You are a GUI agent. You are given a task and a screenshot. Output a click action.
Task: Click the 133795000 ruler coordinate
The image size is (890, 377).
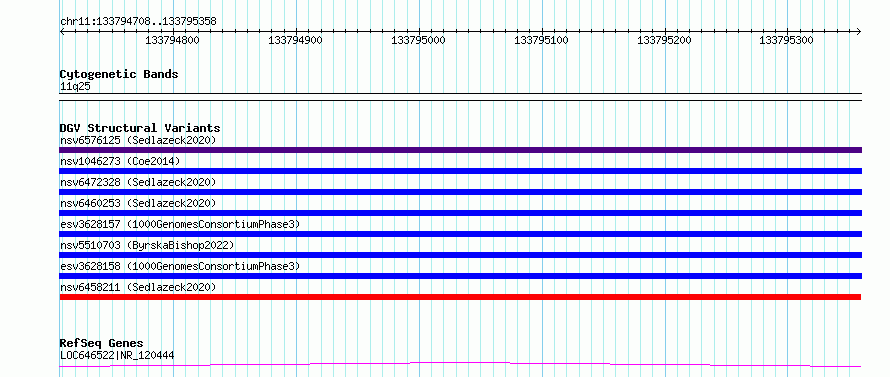pyautogui.click(x=418, y=41)
